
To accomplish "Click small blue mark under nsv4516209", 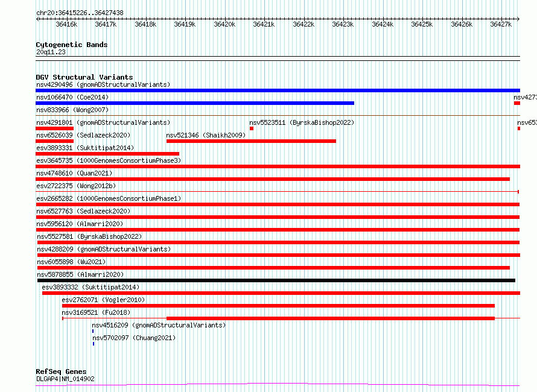I will click(93, 332).
